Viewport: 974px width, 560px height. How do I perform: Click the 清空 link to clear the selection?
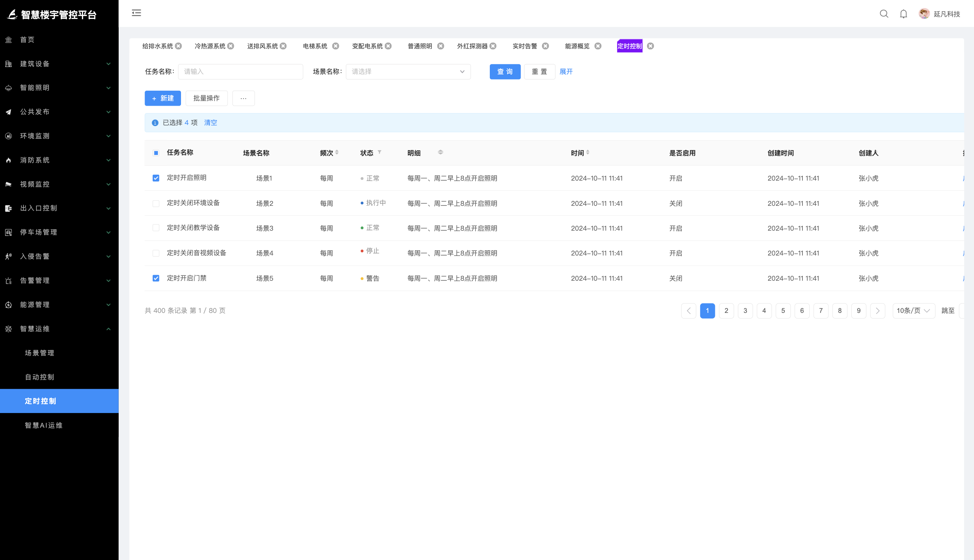pyautogui.click(x=210, y=123)
